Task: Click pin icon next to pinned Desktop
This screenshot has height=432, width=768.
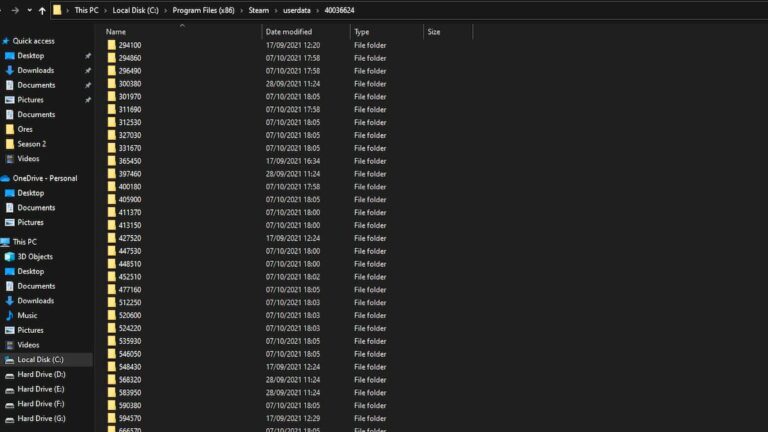Action: tap(88, 56)
